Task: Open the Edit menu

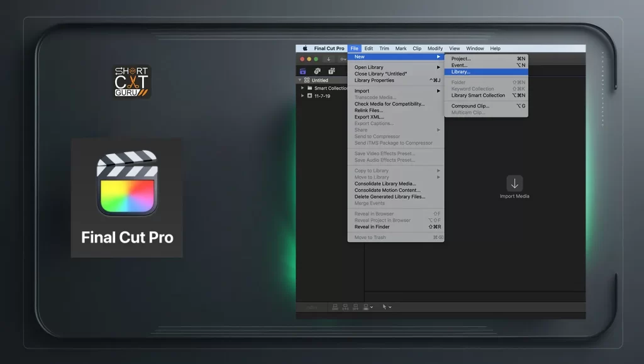Action: pyautogui.click(x=369, y=48)
